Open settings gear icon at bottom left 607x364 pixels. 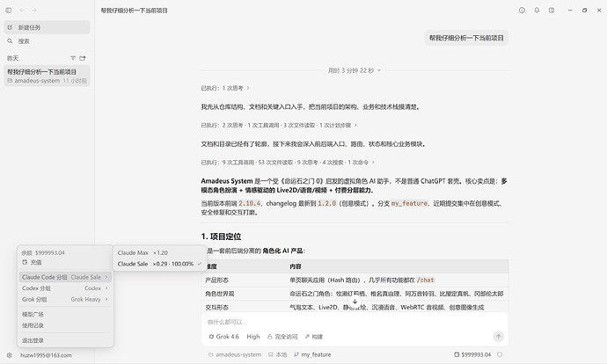10,355
